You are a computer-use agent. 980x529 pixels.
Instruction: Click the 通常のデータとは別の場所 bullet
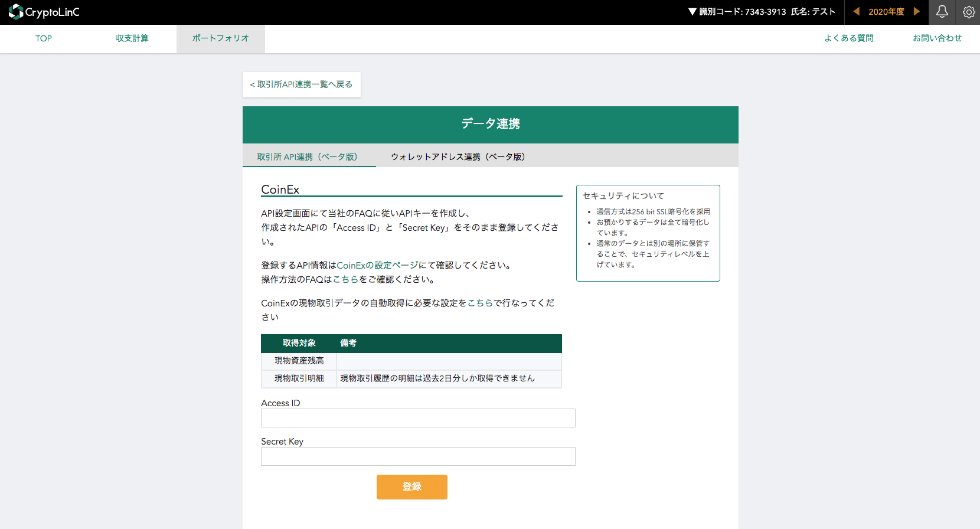pyautogui.click(x=653, y=254)
